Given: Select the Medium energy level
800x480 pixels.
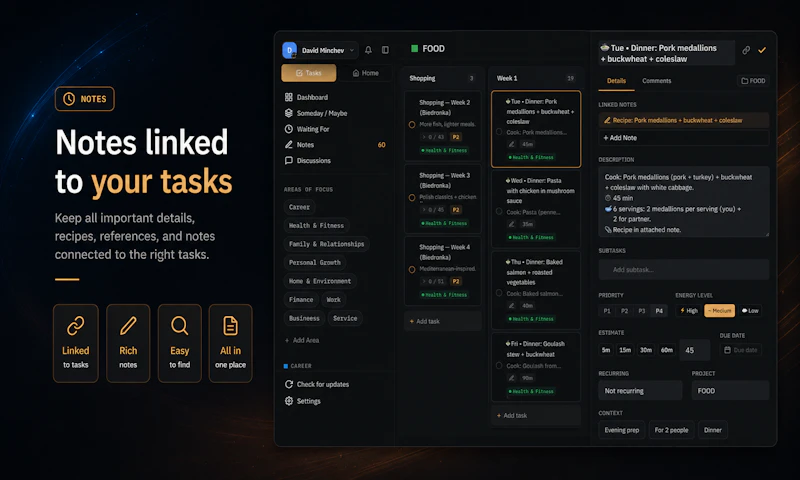Looking at the screenshot, I should 719,311.
